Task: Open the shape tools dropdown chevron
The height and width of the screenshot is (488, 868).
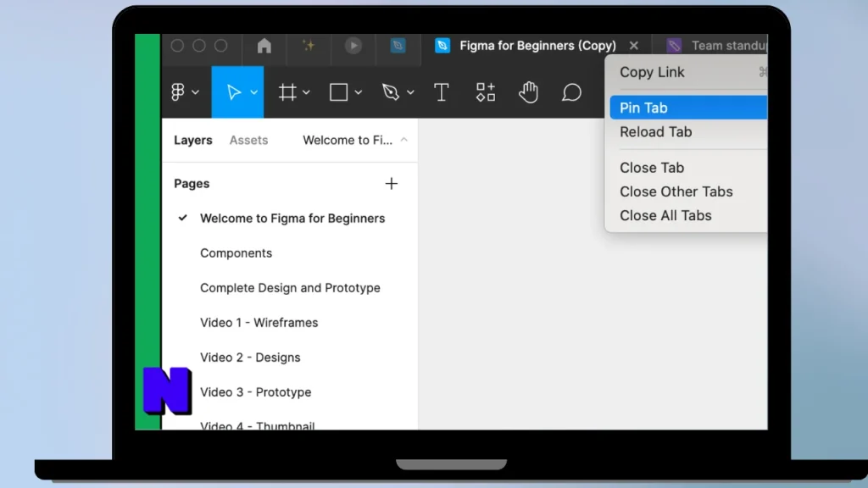Action: (x=359, y=91)
